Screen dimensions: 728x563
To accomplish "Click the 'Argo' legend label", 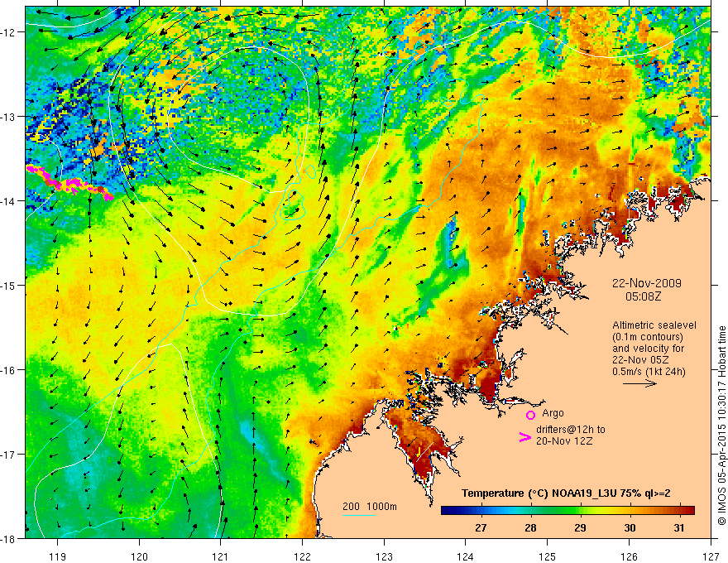I will 553,413.
